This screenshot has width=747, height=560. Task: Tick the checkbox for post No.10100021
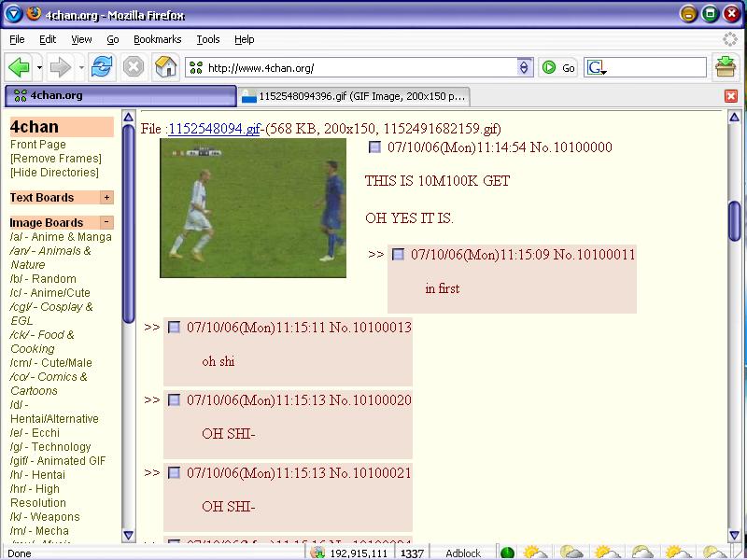[x=175, y=473]
